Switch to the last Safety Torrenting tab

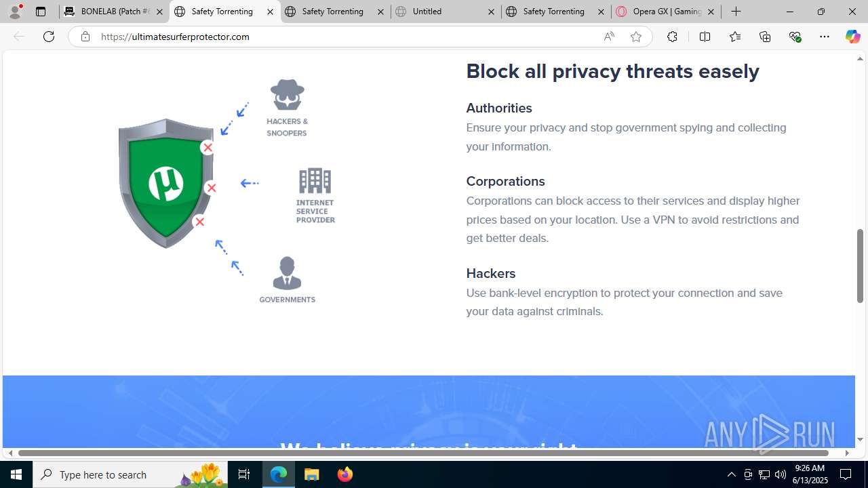pyautogui.click(x=555, y=12)
